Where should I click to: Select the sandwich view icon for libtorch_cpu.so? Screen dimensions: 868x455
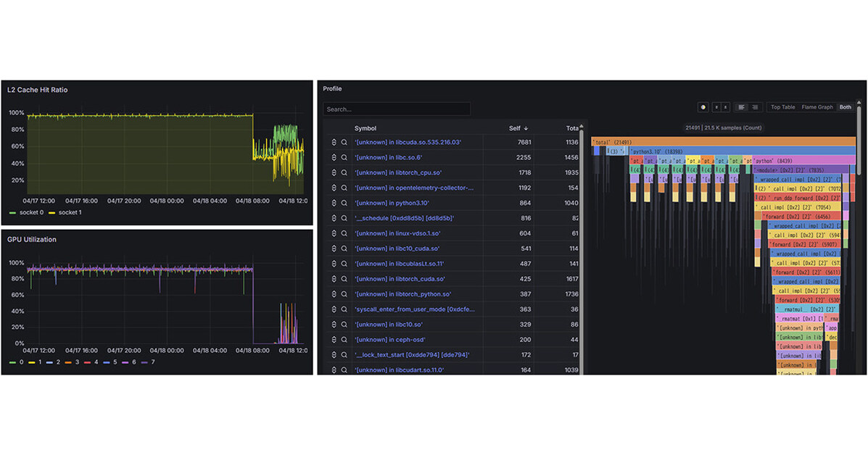tap(334, 172)
